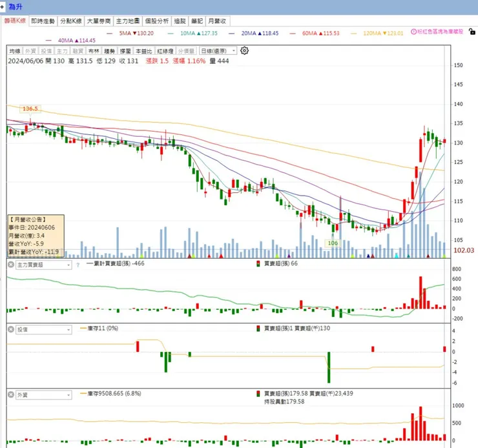Open the 投信 indicator dropdown
The image size is (478, 448).
[x=43, y=329]
